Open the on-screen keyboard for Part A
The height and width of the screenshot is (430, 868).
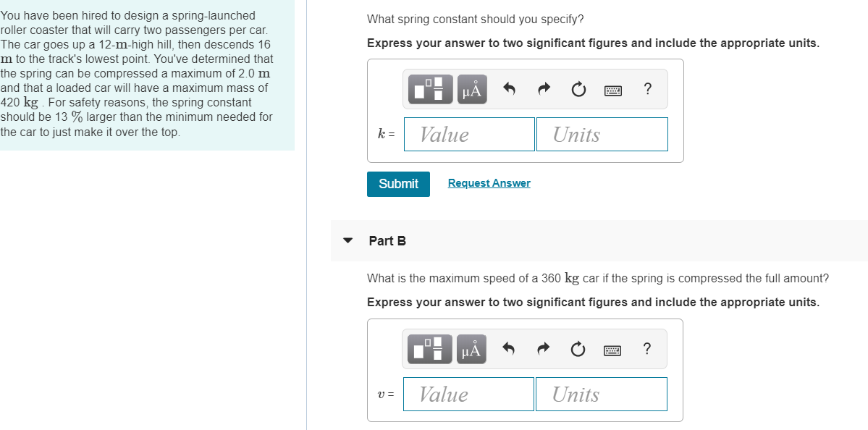[x=612, y=89]
